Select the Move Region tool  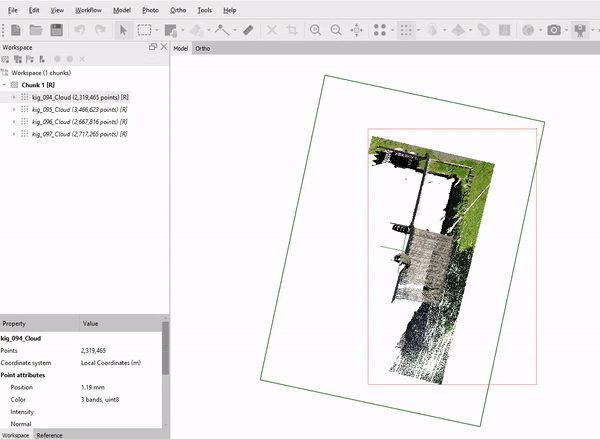click(171, 30)
